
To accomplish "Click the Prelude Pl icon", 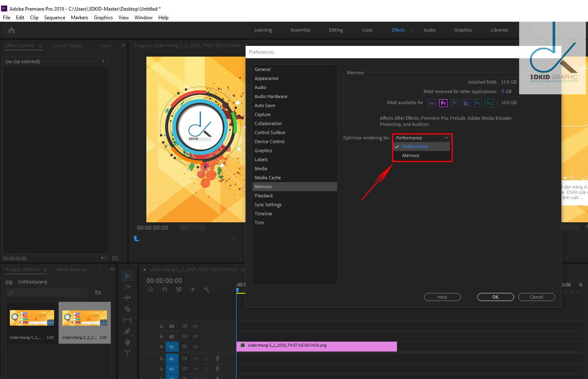I will point(454,103).
